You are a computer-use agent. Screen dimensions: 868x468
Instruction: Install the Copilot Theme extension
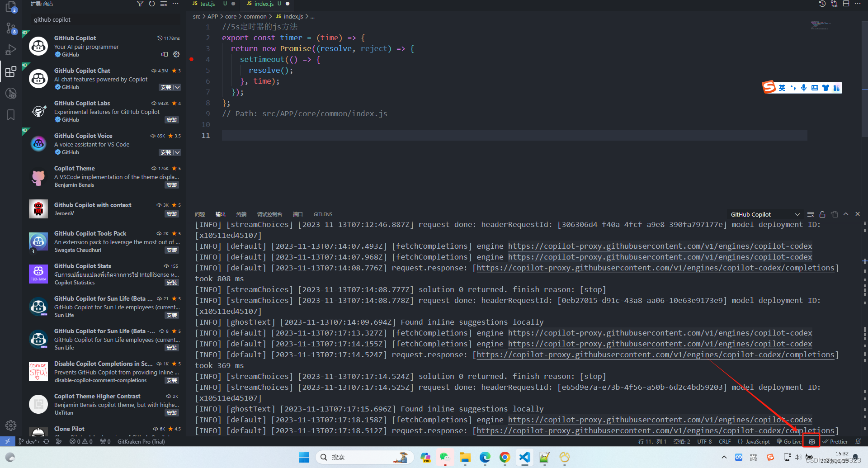click(x=172, y=185)
